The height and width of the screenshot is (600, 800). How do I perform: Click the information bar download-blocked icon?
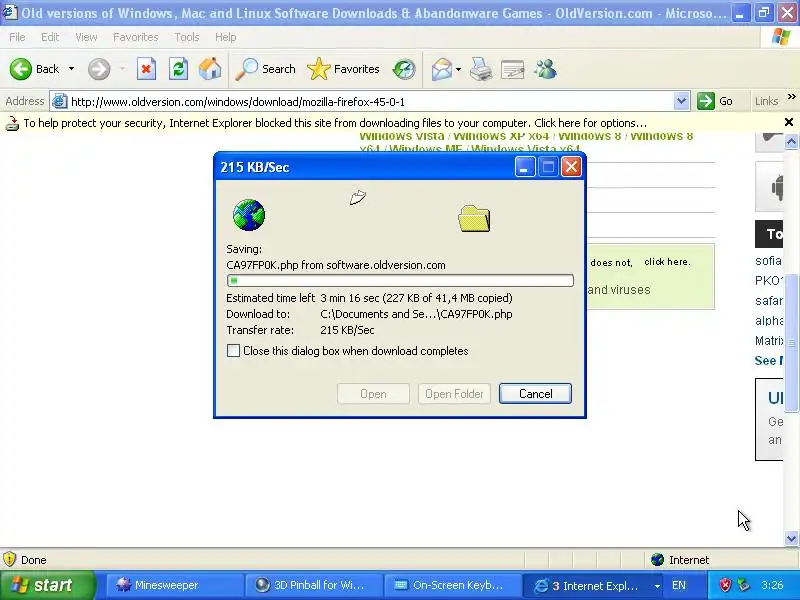[x=12, y=123]
